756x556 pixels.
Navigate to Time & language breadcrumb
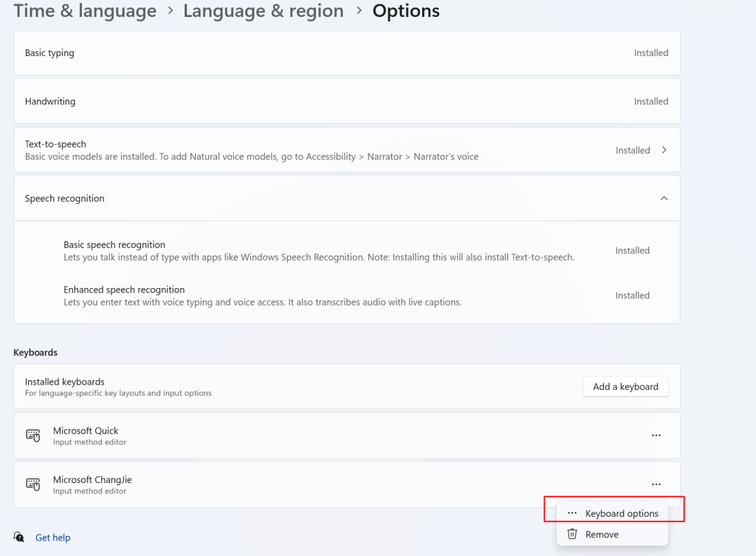coord(85,11)
